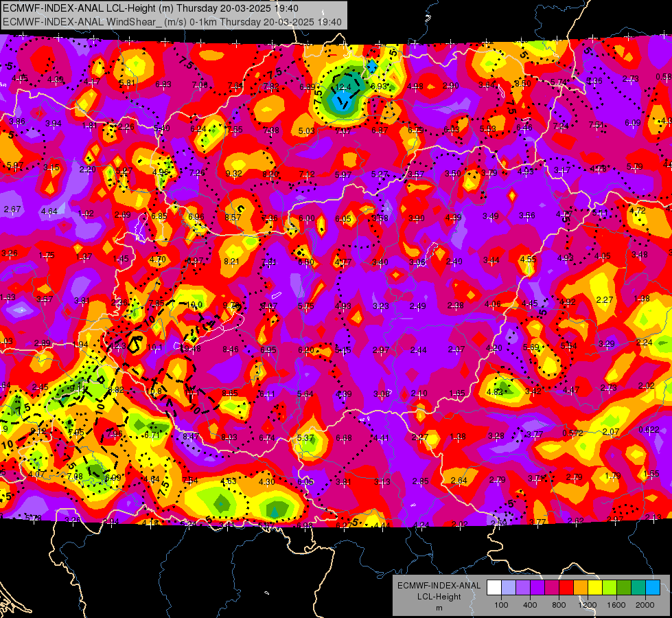Click the 4.30 grid value
Screen dimensions: 672x618
pos(266,482)
